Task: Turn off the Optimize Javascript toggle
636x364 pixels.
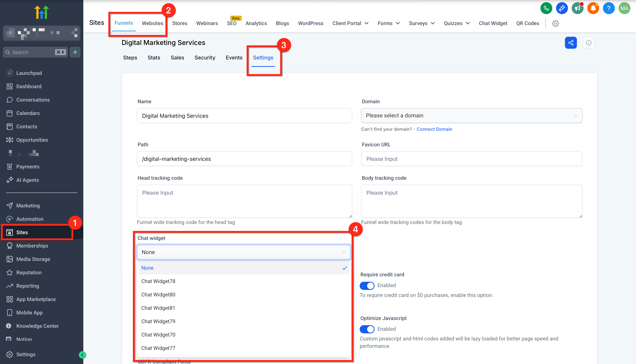Action: 367,329
